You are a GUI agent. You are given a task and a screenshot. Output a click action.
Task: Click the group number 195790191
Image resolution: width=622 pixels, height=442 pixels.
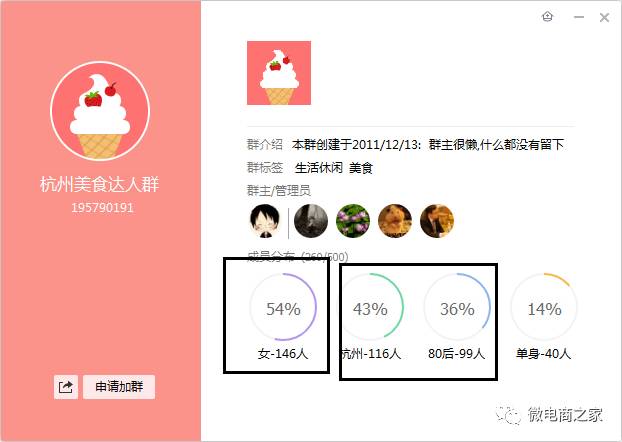(102, 208)
